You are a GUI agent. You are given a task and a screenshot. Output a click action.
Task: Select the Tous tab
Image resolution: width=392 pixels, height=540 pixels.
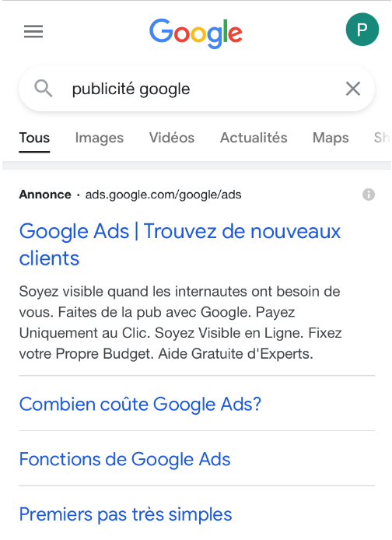(34, 138)
